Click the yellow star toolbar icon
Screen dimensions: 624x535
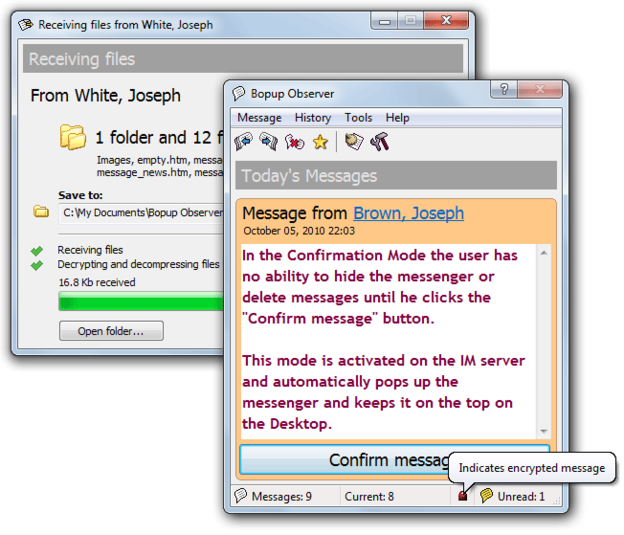(x=320, y=142)
